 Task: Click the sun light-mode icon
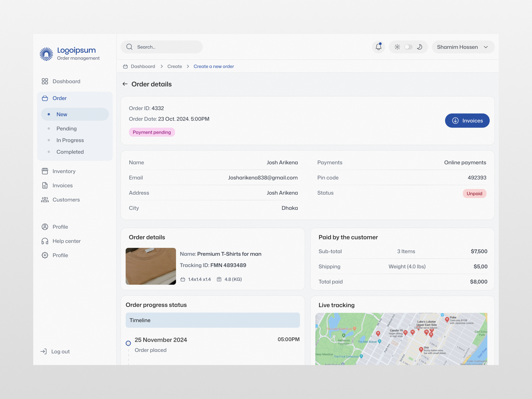(x=397, y=47)
